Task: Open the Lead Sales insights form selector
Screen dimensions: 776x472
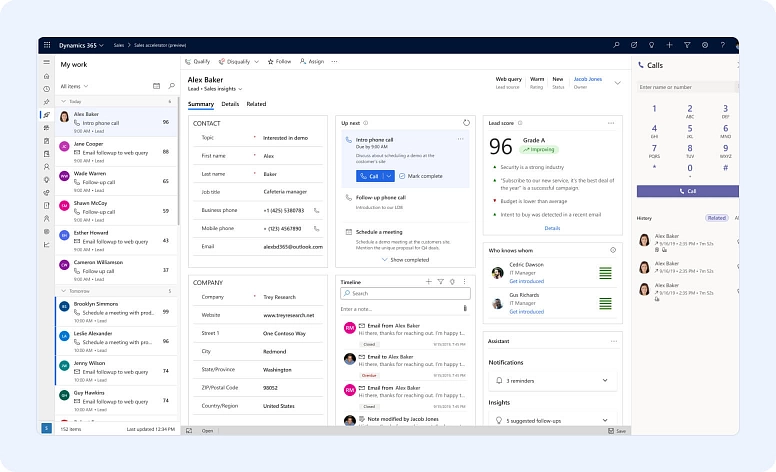Action: (215, 89)
